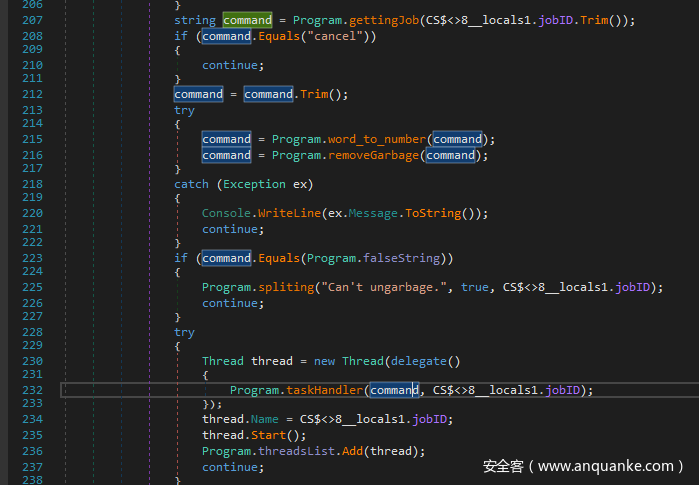Click the "cancel" string literal
The height and width of the screenshot is (485, 699).
tap(338, 36)
